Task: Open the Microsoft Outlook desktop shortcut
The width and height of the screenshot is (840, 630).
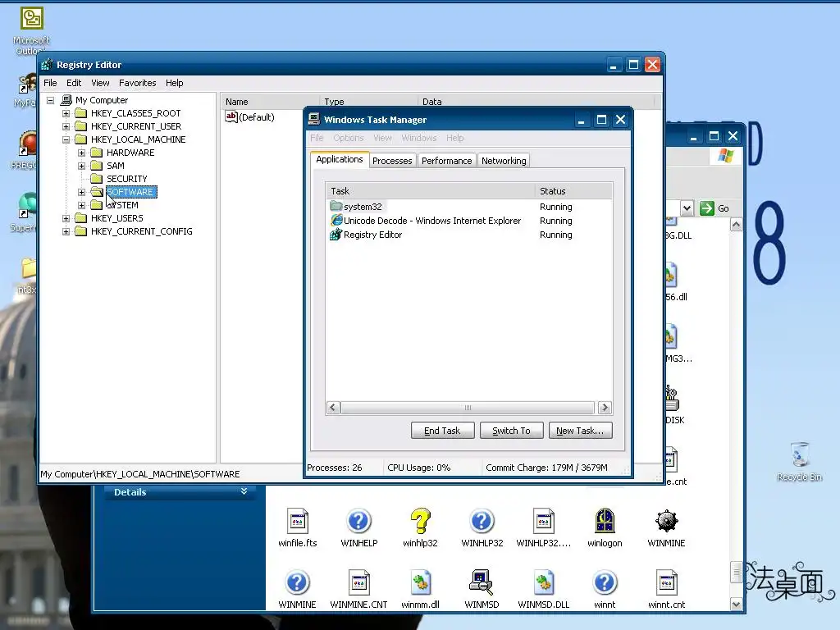Action: click(x=31, y=18)
